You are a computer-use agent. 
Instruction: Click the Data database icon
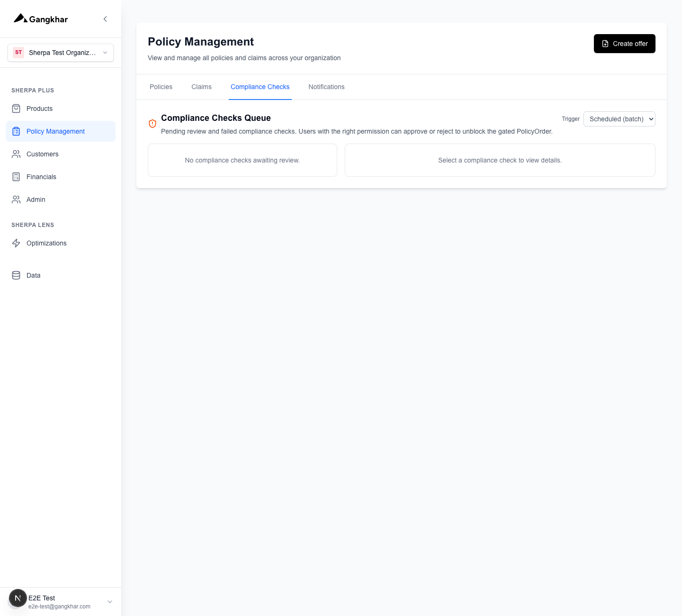tap(16, 275)
